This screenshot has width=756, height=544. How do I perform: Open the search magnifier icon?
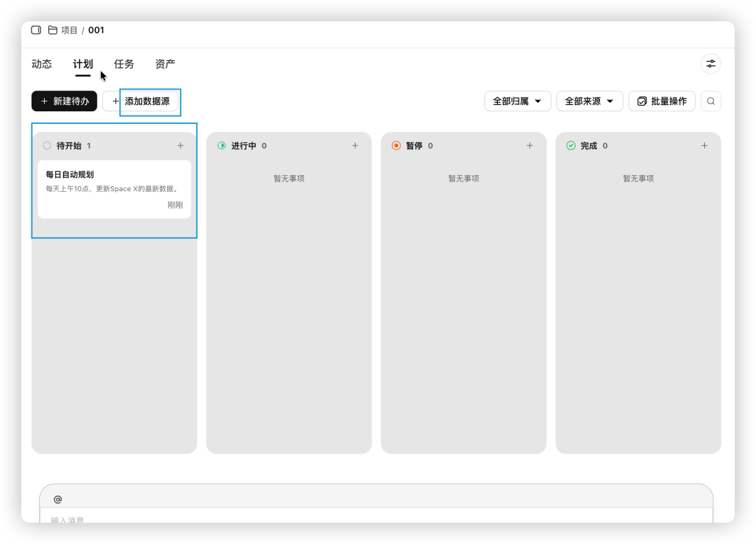pos(710,102)
